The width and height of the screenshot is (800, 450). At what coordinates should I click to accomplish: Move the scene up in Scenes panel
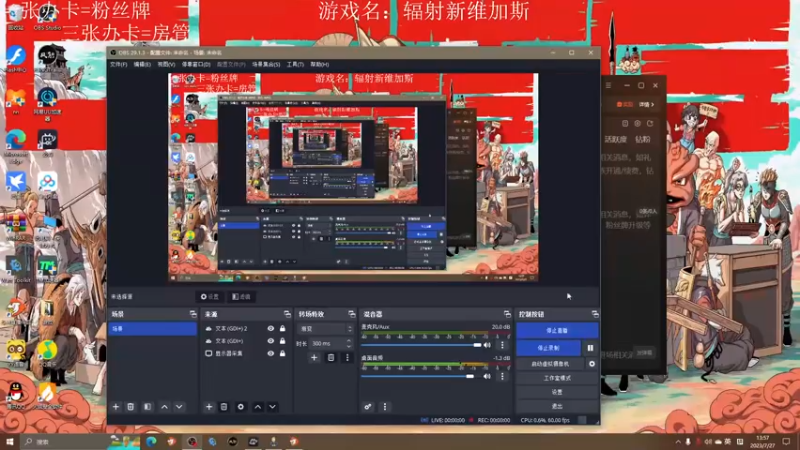click(x=164, y=407)
